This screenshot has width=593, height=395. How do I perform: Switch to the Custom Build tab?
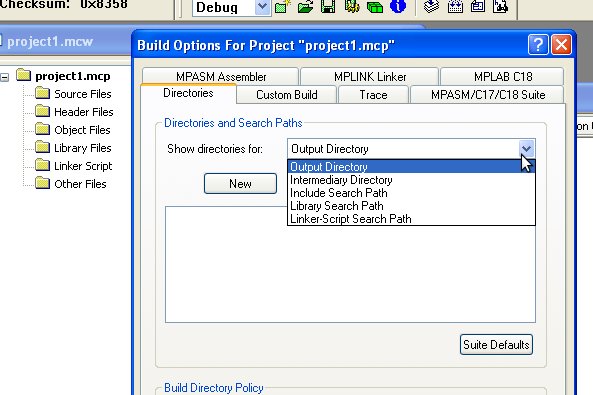287,95
